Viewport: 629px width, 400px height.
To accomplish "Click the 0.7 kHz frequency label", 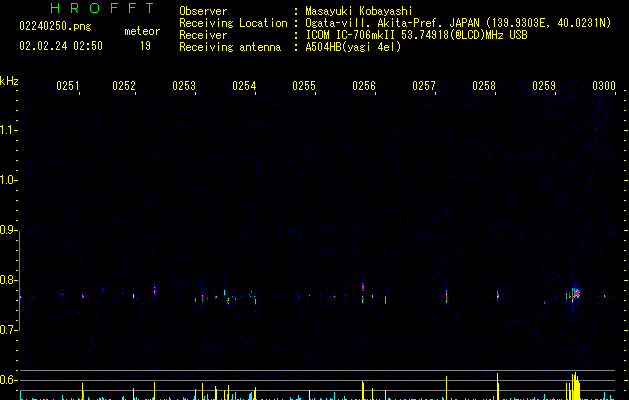I will (x=8, y=330).
